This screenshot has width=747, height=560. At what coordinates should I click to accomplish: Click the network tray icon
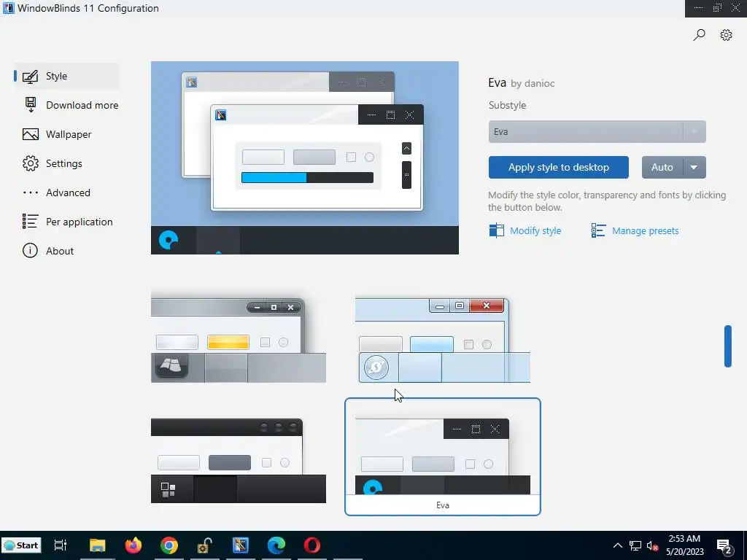pyautogui.click(x=635, y=545)
